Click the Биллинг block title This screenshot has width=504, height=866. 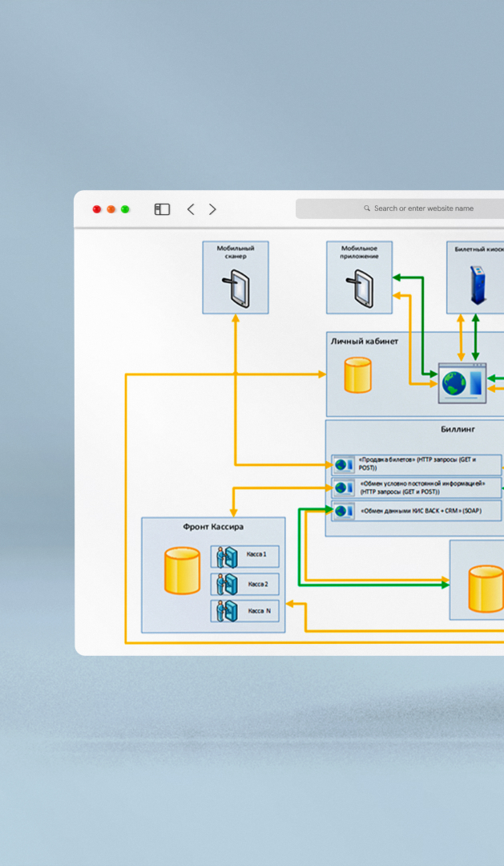coord(458,429)
